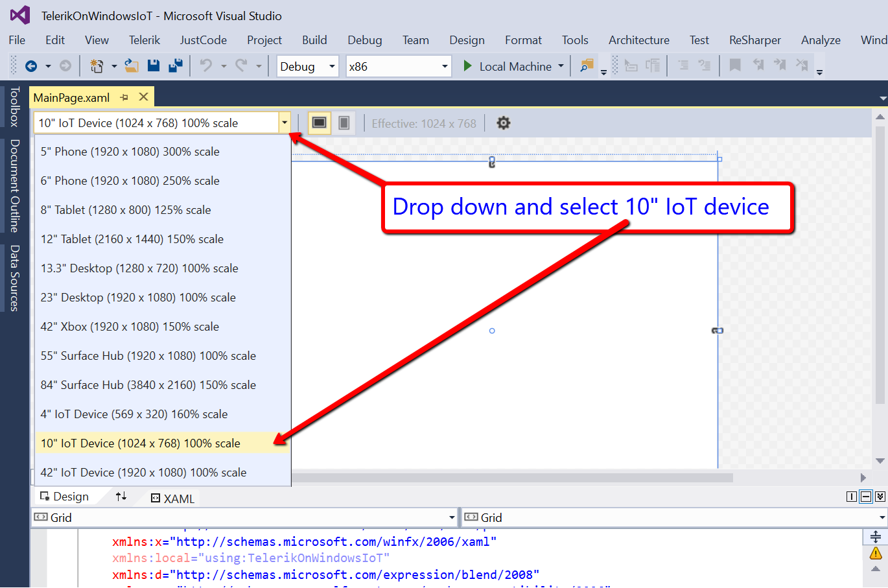The height and width of the screenshot is (588, 888).
Task: Select 10" IoT Device 1024 x 768 option
Action: [x=141, y=443]
